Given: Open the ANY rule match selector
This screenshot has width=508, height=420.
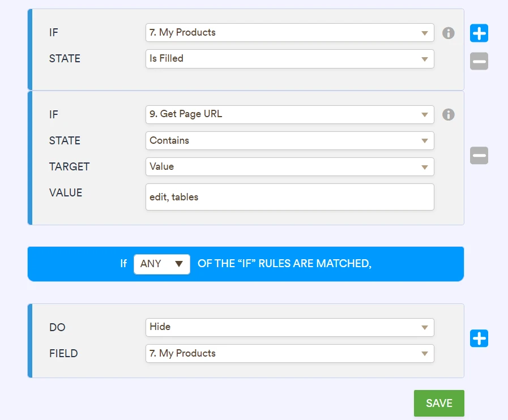Looking at the screenshot, I should (162, 264).
